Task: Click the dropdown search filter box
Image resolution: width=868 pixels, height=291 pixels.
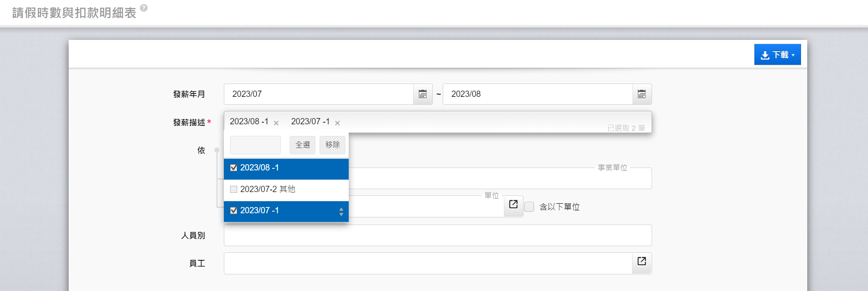Action: 255,145
